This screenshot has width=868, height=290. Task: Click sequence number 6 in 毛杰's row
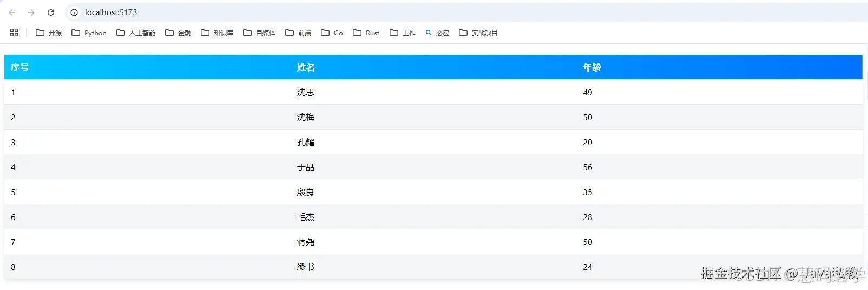pos(13,217)
